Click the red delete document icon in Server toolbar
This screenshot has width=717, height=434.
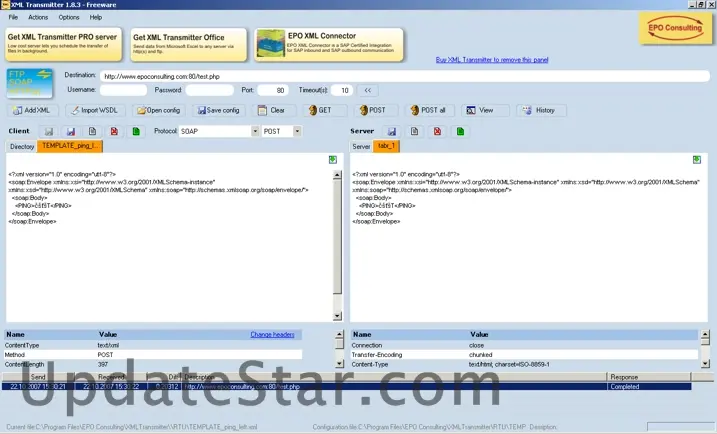[438, 132]
